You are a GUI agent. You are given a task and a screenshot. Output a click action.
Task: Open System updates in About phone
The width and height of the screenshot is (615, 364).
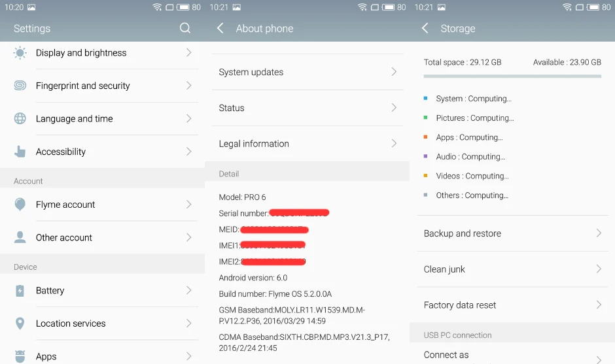pos(307,72)
